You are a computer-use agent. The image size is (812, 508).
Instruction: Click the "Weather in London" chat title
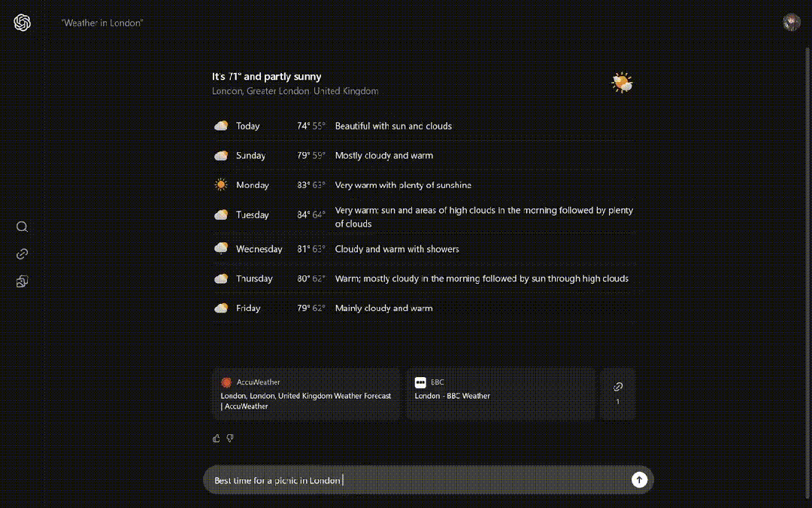102,23
